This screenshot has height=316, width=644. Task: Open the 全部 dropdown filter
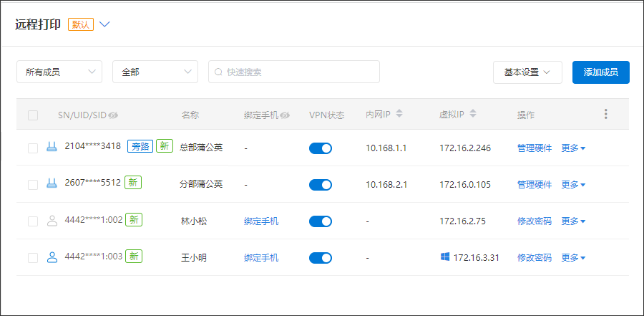[x=155, y=72]
